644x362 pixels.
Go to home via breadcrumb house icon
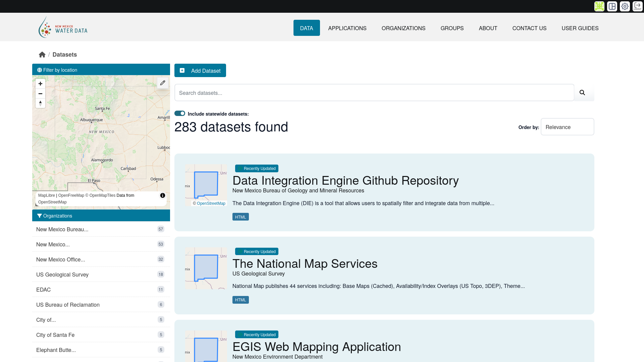coord(42,55)
